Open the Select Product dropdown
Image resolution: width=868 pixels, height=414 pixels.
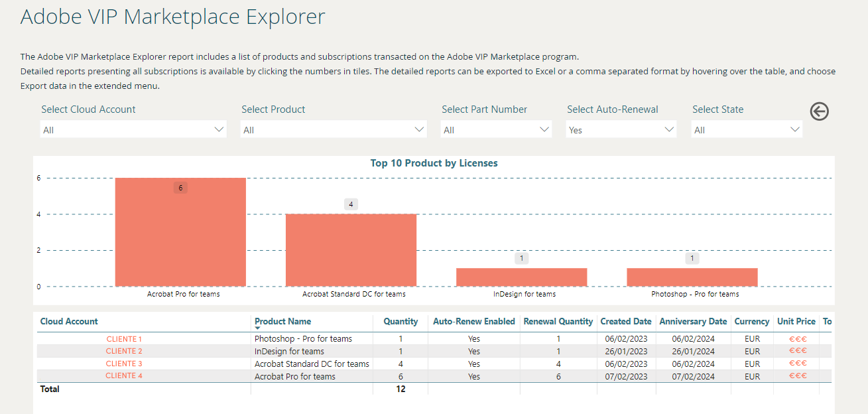[x=334, y=130]
